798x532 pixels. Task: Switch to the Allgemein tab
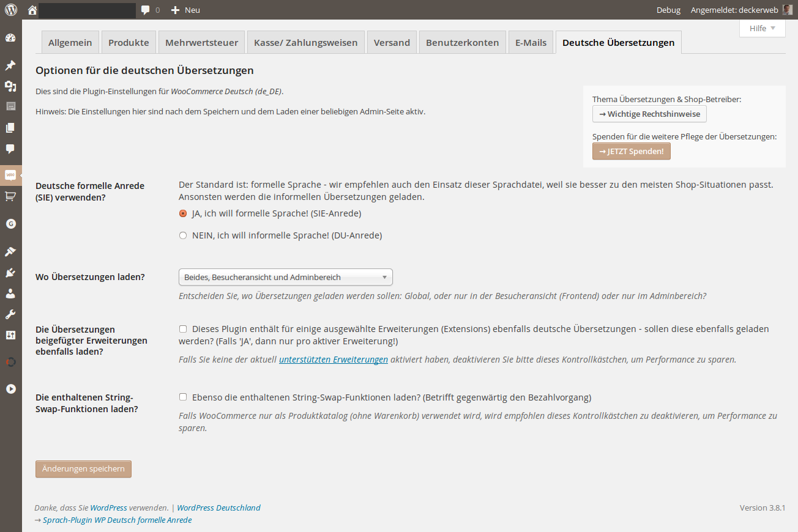pos(70,42)
